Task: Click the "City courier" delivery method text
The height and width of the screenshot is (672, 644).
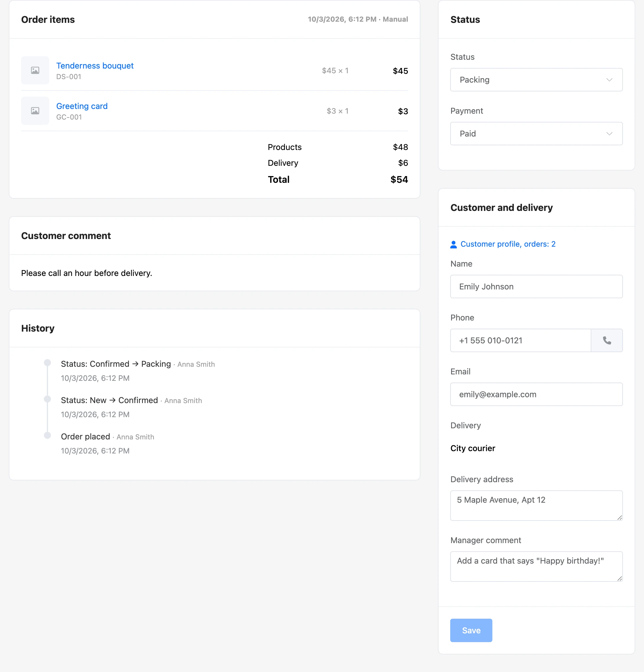Action: pyautogui.click(x=473, y=448)
